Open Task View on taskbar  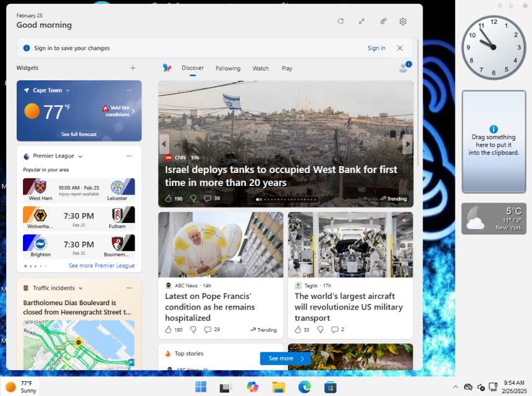226,387
